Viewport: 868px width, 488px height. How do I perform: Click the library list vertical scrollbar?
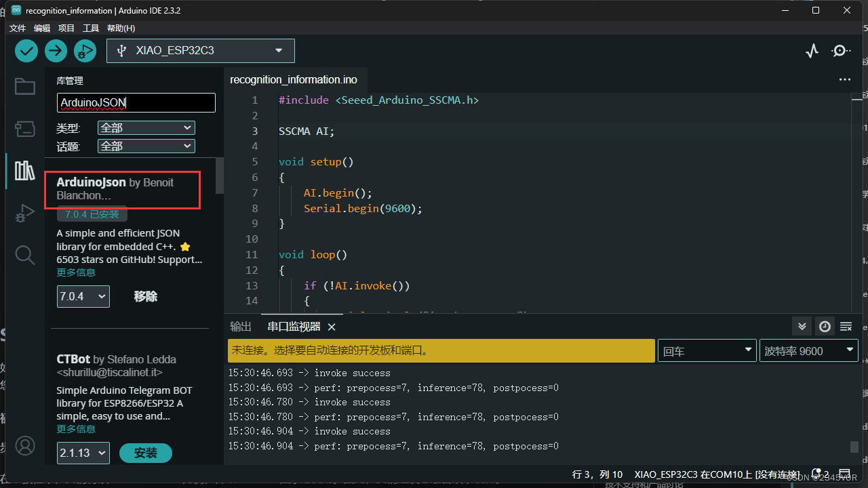tap(219, 176)
